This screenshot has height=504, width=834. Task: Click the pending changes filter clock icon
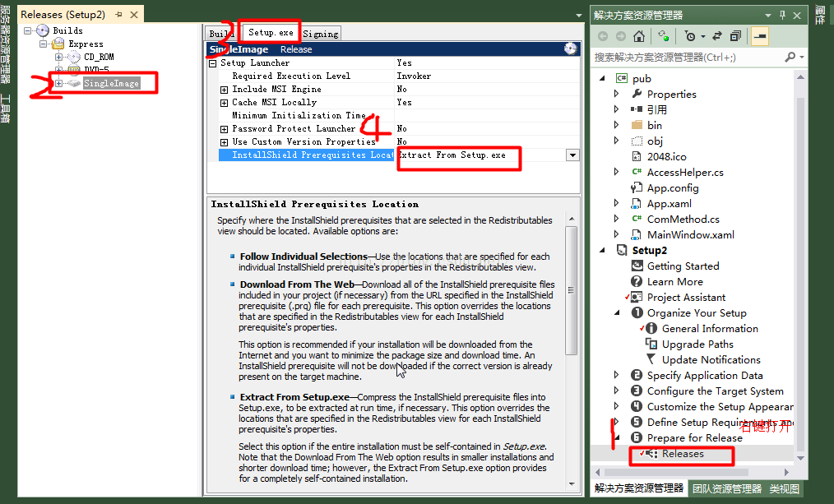690,36
